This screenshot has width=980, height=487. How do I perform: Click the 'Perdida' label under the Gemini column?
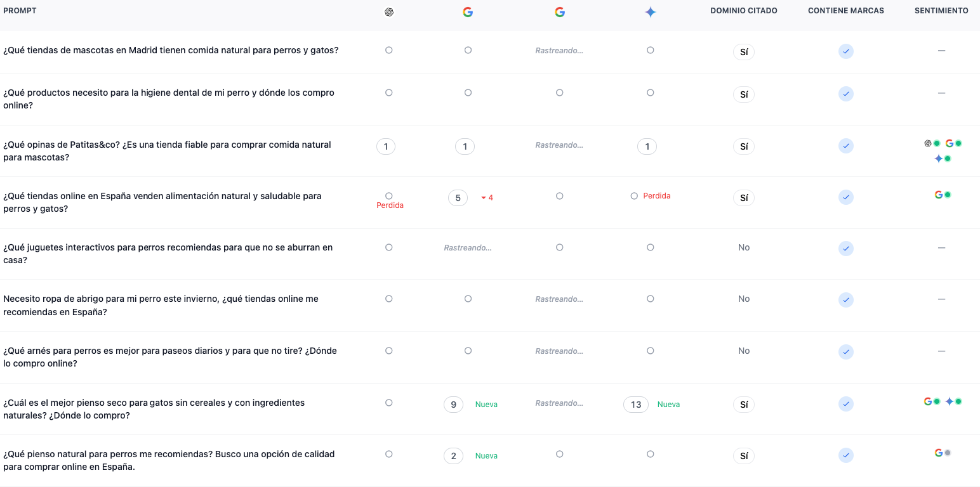(657, 196)
